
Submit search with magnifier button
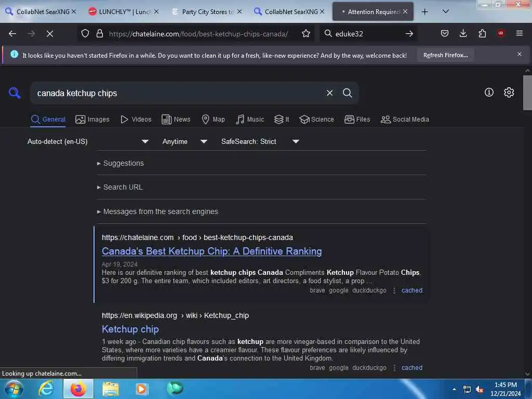click(347, 93)
